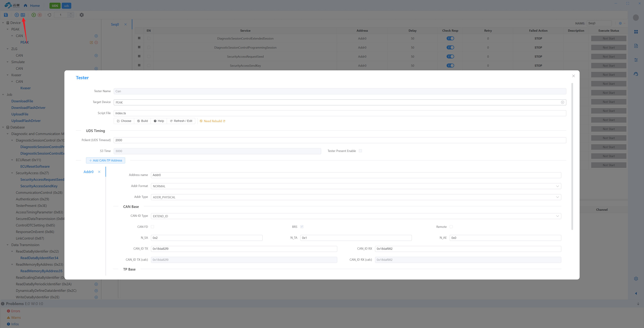Image resolution: width=644 pixels, height=328 pixels.
Task: Click the Build button
Action: [x=142, y=121]
